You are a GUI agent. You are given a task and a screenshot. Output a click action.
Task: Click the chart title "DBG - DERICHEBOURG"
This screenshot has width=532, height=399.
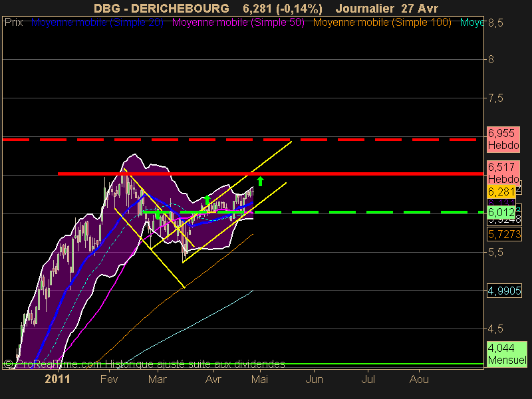161,8
